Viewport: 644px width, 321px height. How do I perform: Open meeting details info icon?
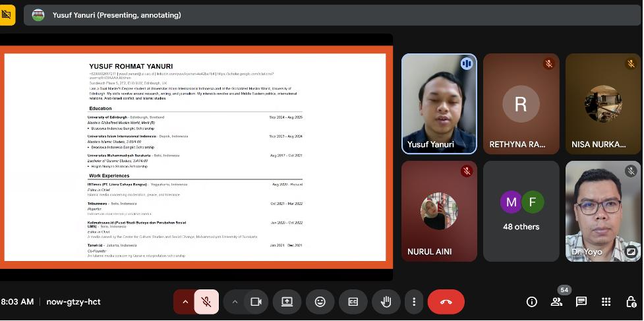(532, 302)
